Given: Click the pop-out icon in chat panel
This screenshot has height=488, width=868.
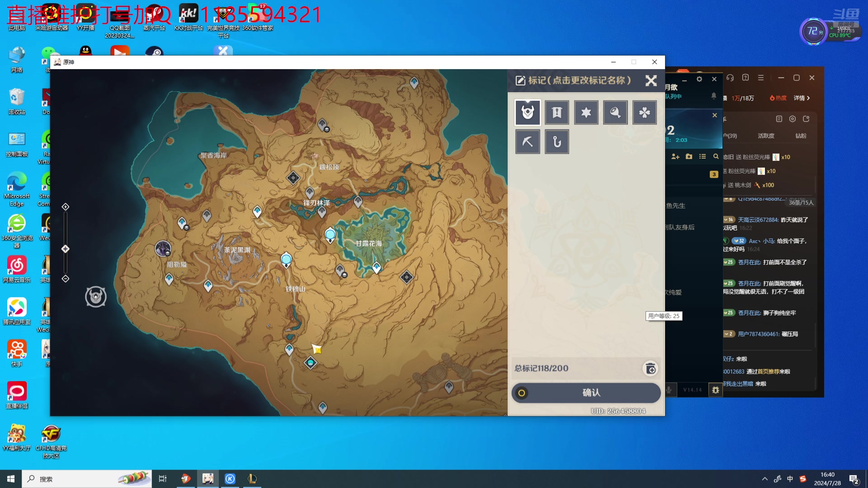Looking at the screenshot, I should coord(806,119).
